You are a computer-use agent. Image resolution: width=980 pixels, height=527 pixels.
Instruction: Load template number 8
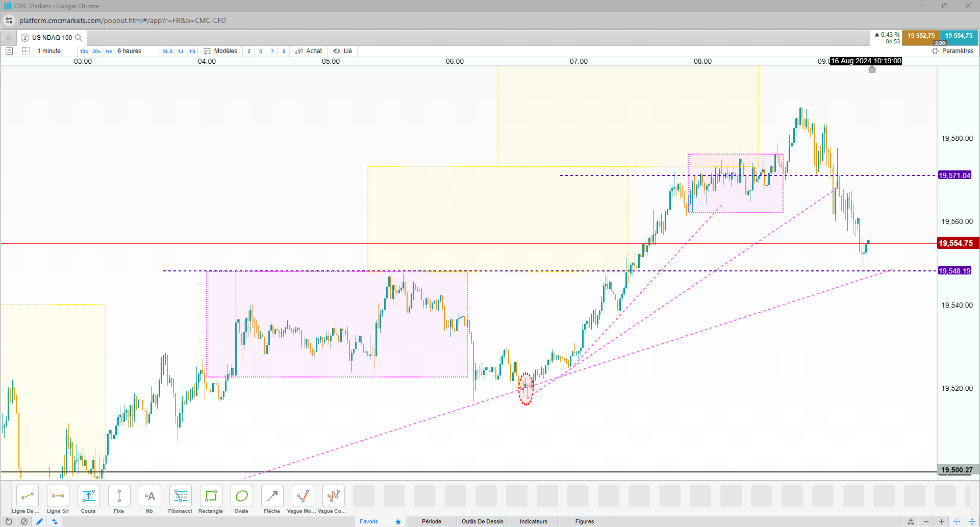(x=284, y=51)
